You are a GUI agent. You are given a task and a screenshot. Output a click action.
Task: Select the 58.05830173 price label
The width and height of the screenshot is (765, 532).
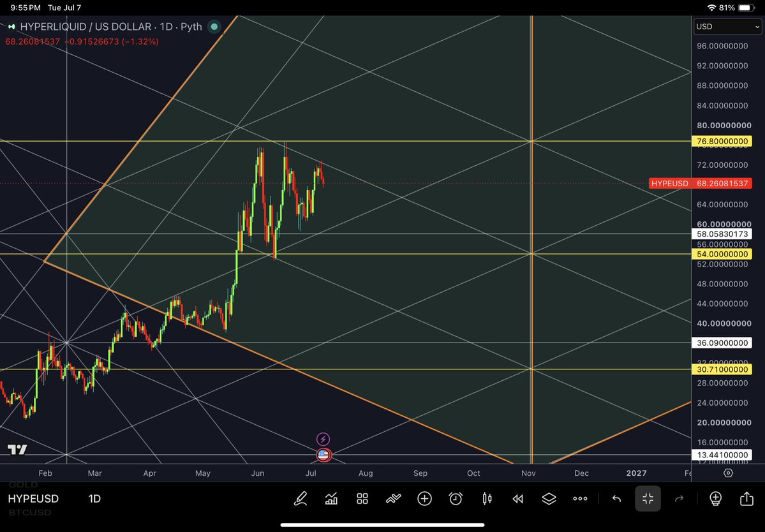pos(722,234)
